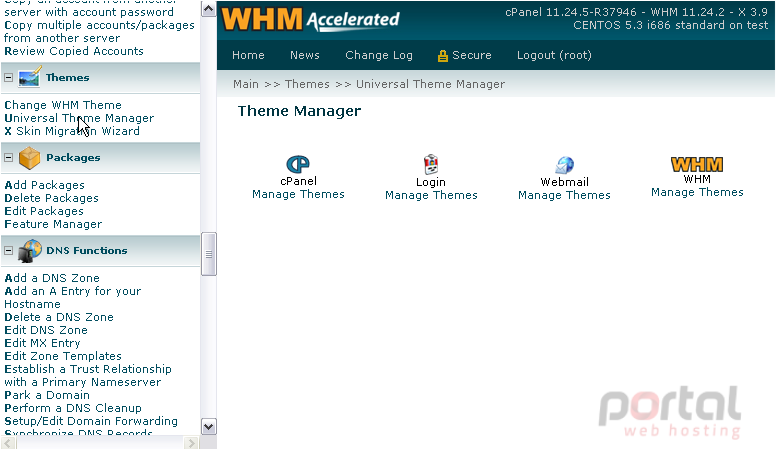
Task: Click the Themes section header label
Action: [x=67, y=78]
